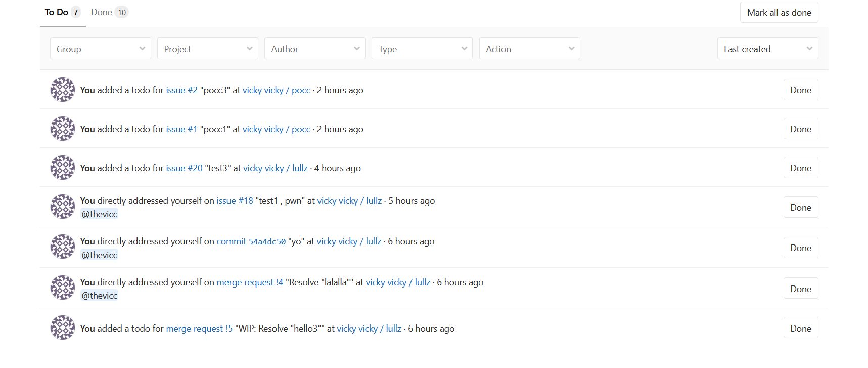Mark merge request !5 todo as Done
Screen dimensions: 868x368
click(x=800, y=328)
